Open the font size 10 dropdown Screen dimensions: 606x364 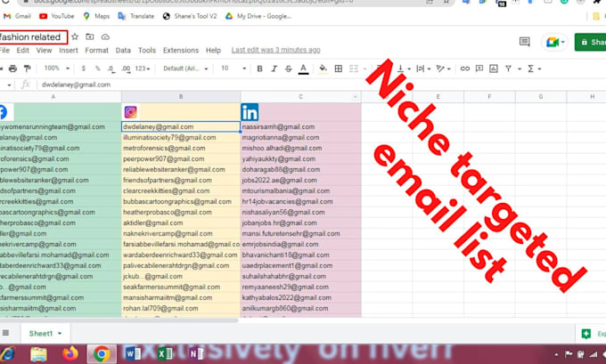click(x=233, y=69)
